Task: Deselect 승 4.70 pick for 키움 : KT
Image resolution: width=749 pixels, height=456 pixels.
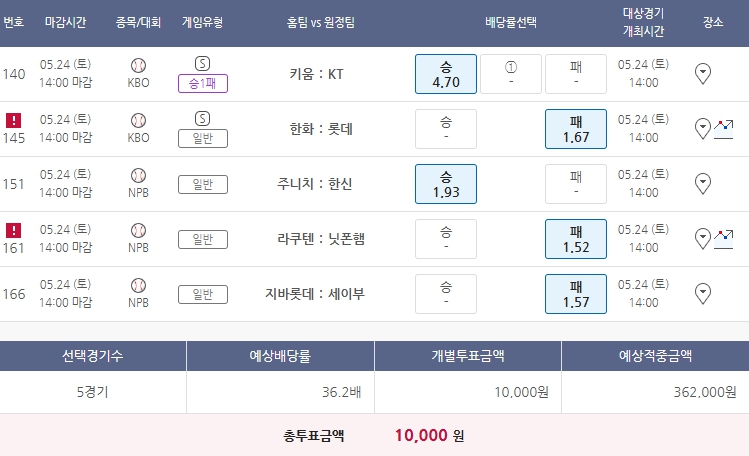Action: click(x=445, y=74)
